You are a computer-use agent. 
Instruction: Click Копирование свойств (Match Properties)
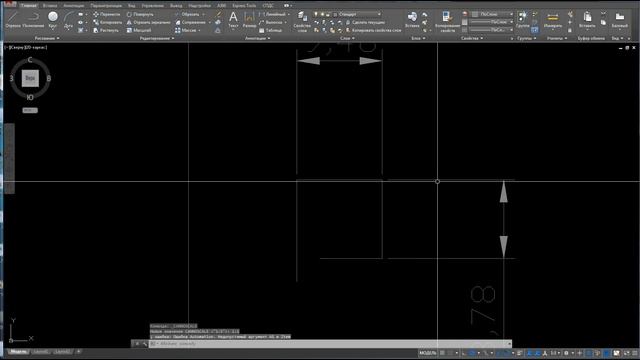pyautogui.click(x=447, y=21)
